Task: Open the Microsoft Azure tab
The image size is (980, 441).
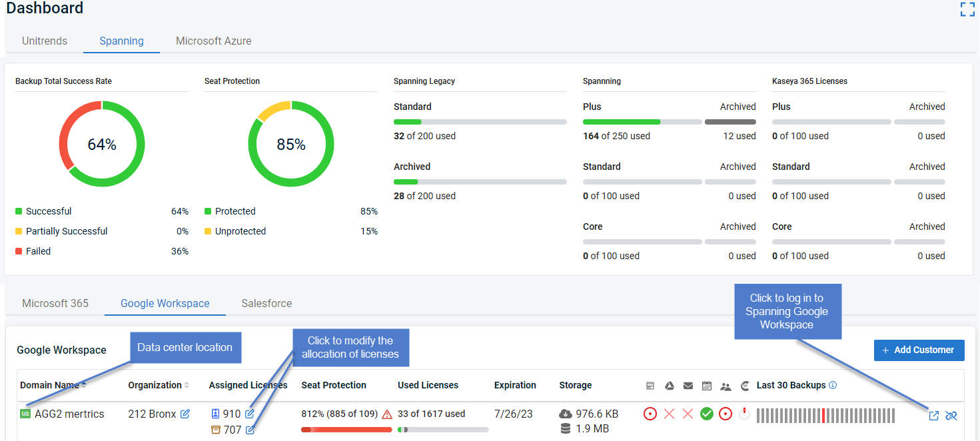Action: [214, 41]
